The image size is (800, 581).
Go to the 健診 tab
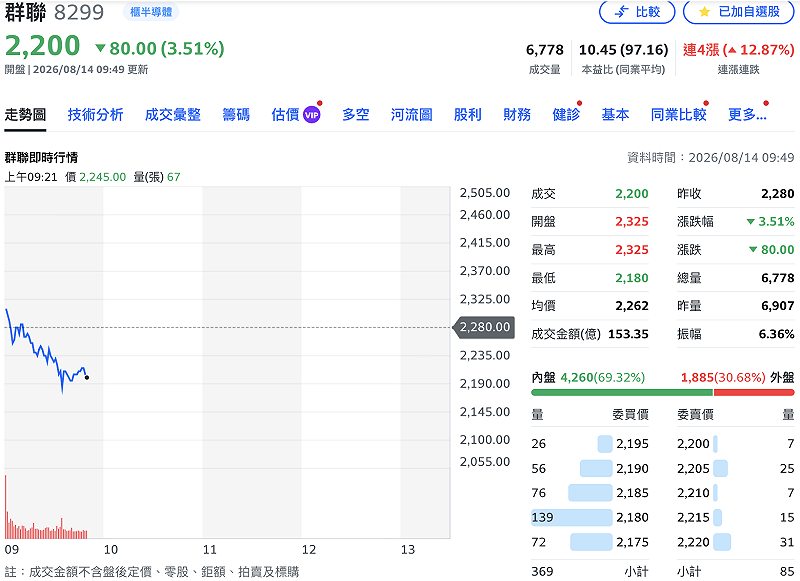point(566,115)
